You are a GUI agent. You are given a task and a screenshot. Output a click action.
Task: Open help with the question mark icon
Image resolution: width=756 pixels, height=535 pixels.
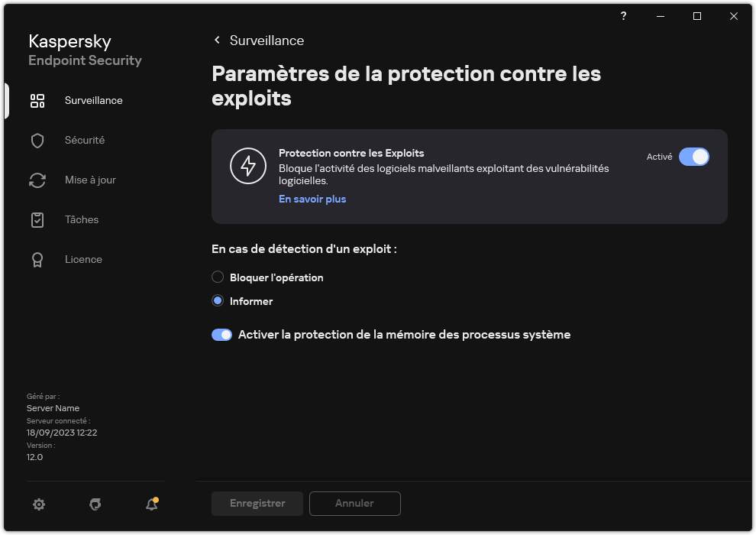tap(623, 16)
